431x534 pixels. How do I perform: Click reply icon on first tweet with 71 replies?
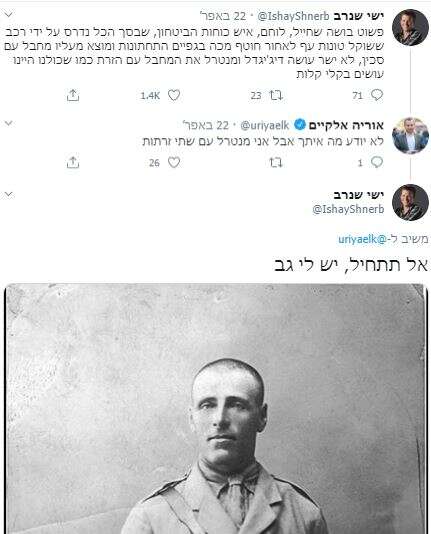377,95
